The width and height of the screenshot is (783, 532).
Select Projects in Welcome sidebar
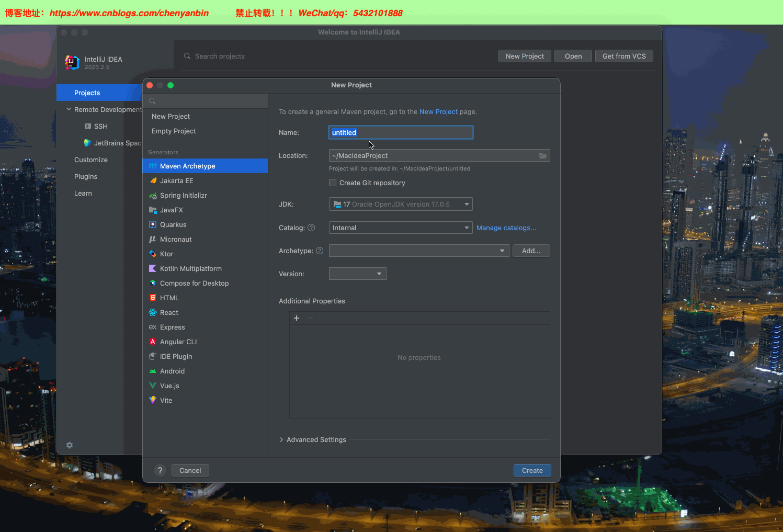(99, 93)
